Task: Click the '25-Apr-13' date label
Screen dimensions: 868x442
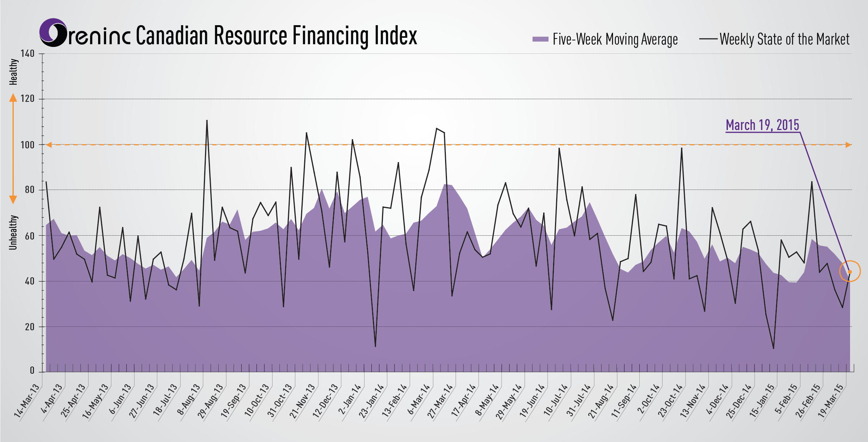Action: pyautogui.click(x=73, y=400)
